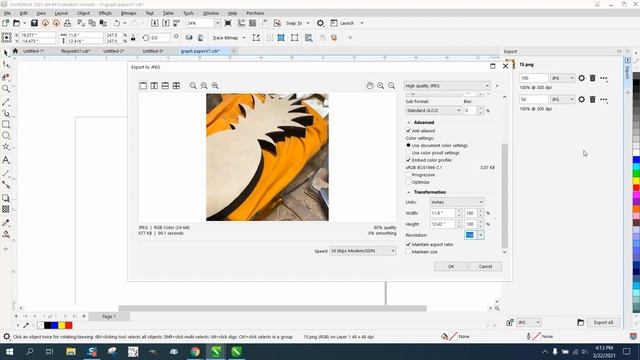Open the High quality JPEG preset dropdown

[x=447, y=86]
